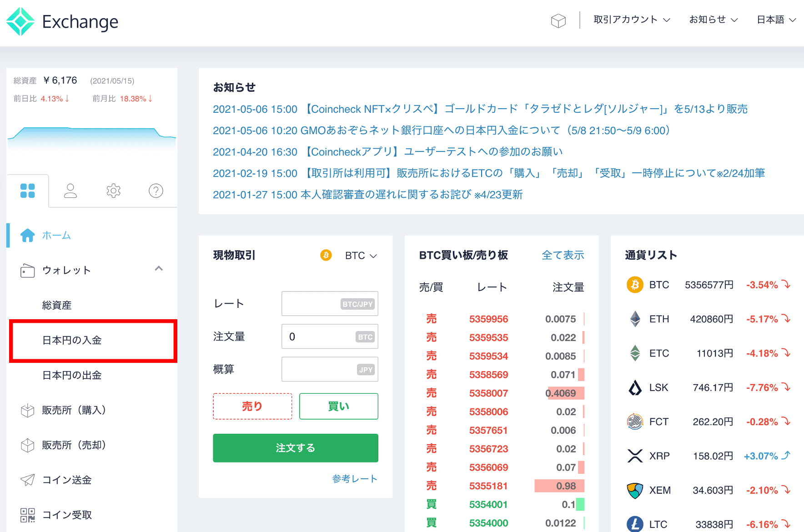
Task: Open settings via the gear icon
Action: (113, 191)
